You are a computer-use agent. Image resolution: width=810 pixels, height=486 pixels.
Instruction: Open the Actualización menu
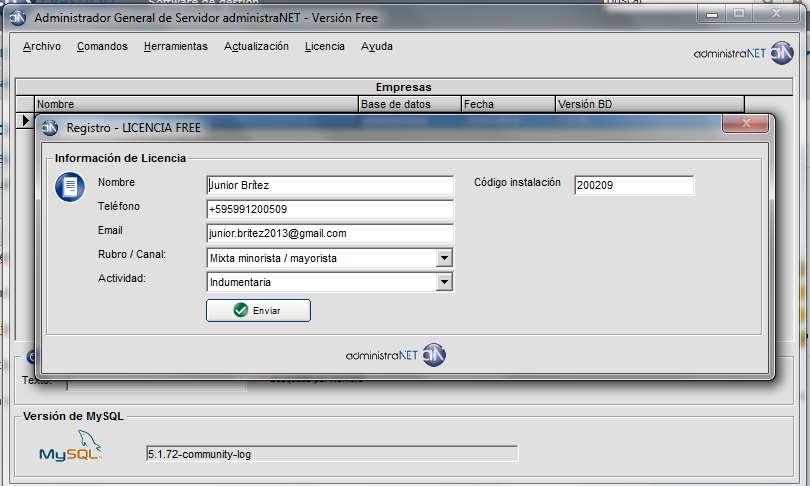pyautogui.click(x=256, y=46)
